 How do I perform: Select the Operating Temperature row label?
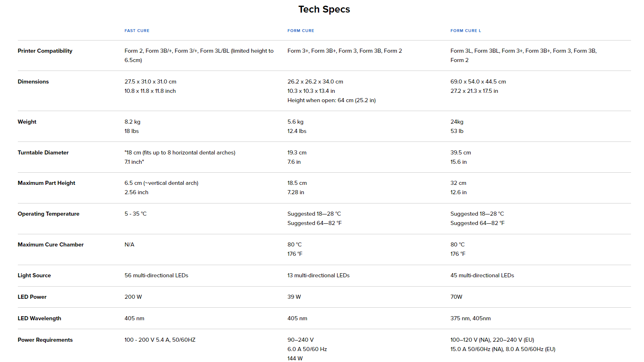pyautogui.click(x=48, y=214)
